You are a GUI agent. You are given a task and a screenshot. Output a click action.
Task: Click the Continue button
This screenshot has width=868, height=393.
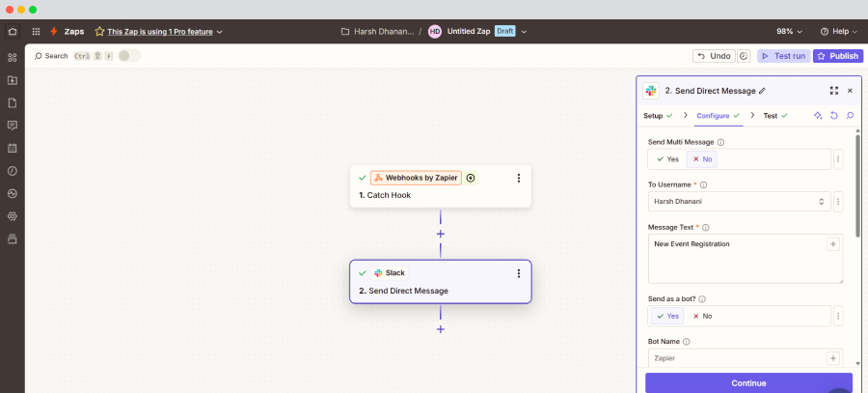pyautogui.click(x=748, y=382)
